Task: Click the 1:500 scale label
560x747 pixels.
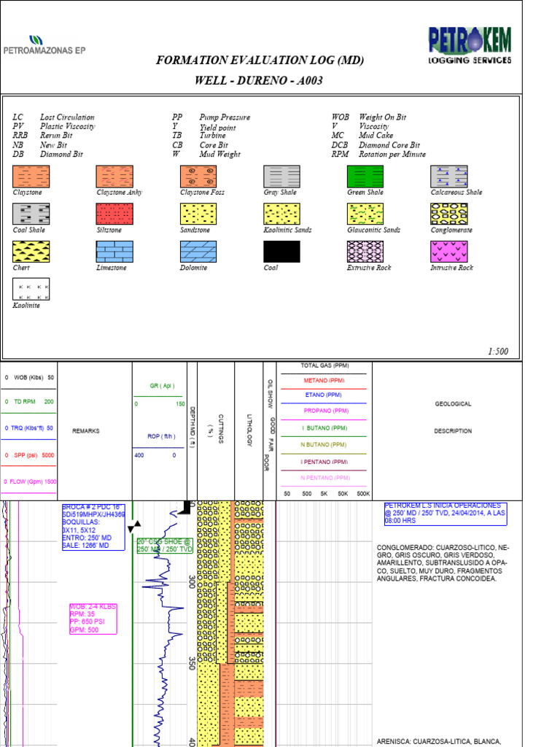Action: coord(497,351)
